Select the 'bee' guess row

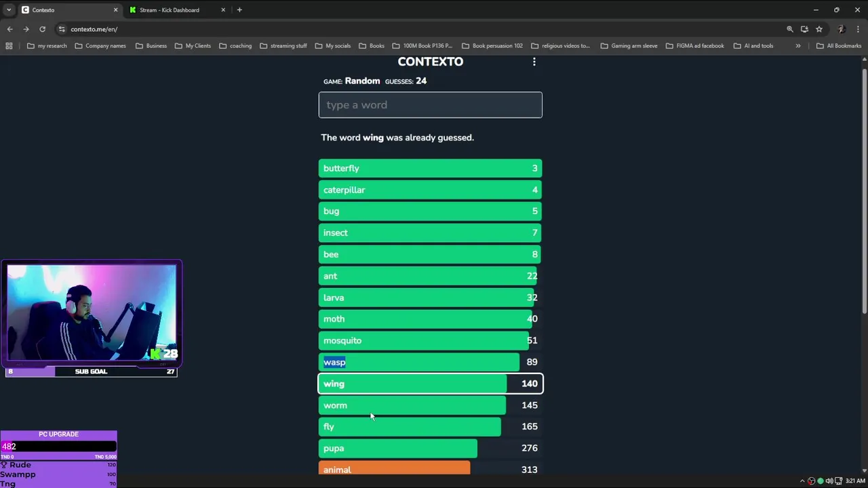click(x=431, y=254)
